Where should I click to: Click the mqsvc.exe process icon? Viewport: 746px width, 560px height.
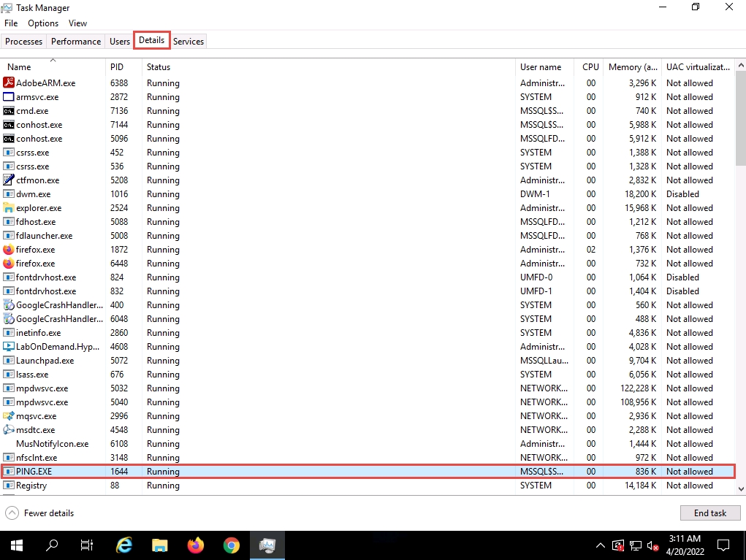[9, 416]
